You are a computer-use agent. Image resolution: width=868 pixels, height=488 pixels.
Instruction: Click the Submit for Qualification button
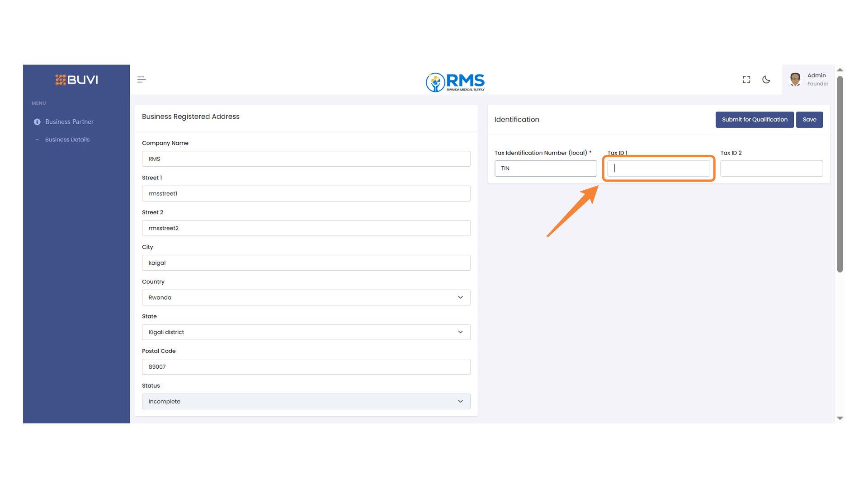pos(754,119)
